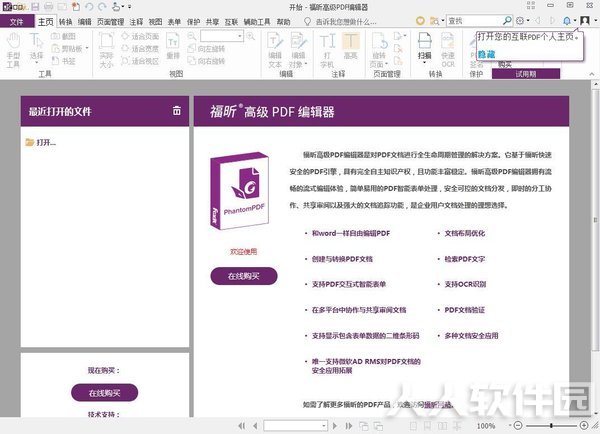
Task: Click the Redo arrow in quick access
Action: click(102, 7)
